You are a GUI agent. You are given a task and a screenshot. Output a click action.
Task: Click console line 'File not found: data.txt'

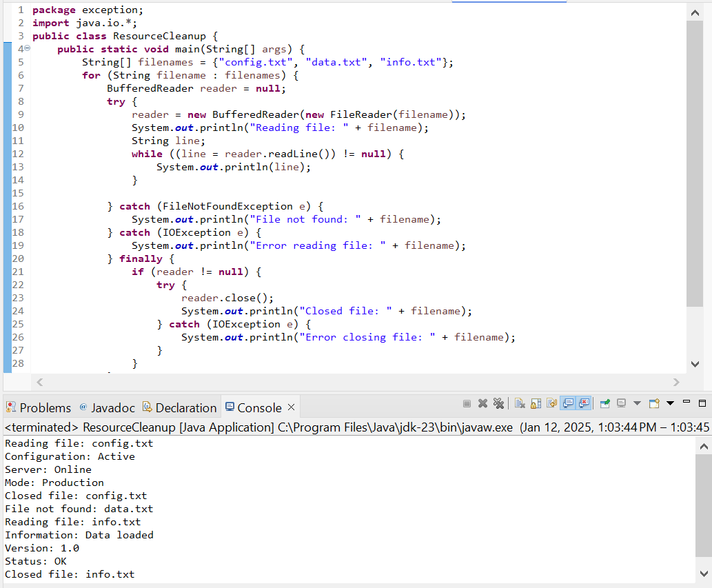[x=79, y=509]
